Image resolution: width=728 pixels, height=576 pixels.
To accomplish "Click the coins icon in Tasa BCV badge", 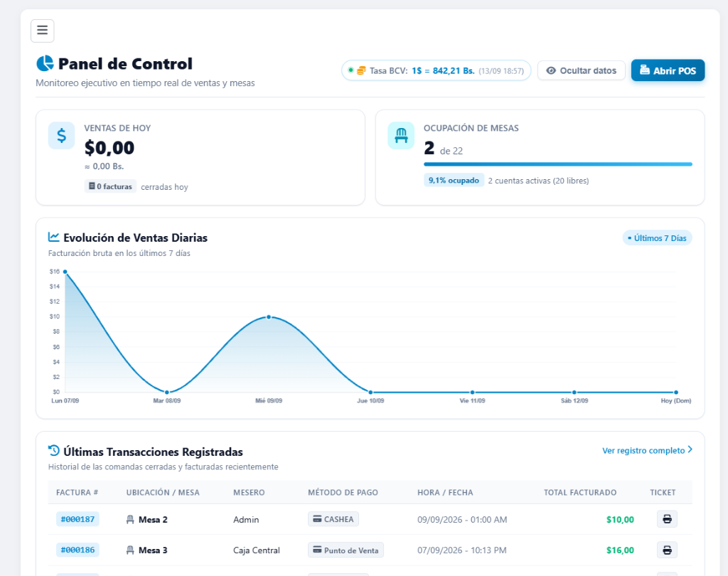I will pyautogui.click(x=361, y=70).
